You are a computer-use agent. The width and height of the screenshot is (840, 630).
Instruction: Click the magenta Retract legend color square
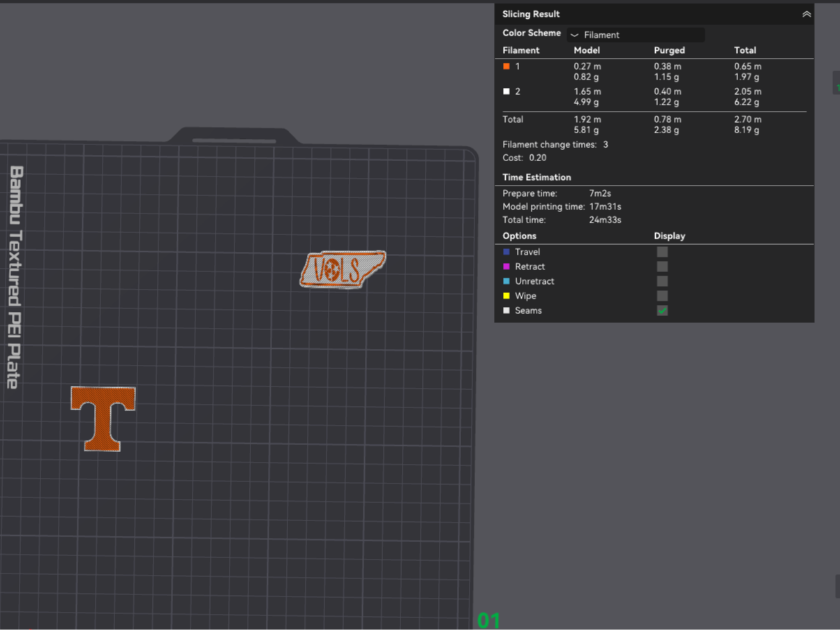click(507, 267)
